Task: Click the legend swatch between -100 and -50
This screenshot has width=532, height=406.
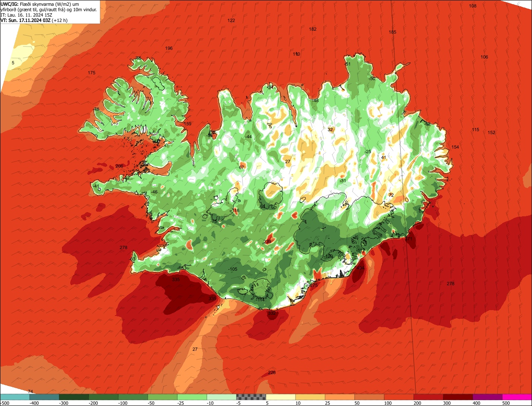Action: tap(133, 397)
